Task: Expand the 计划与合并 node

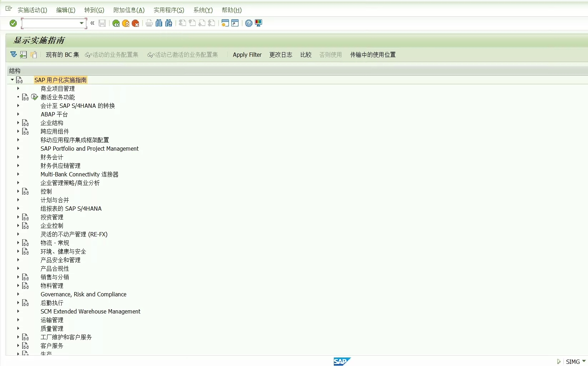Action: pyautogui.click(x=18, y=200)
